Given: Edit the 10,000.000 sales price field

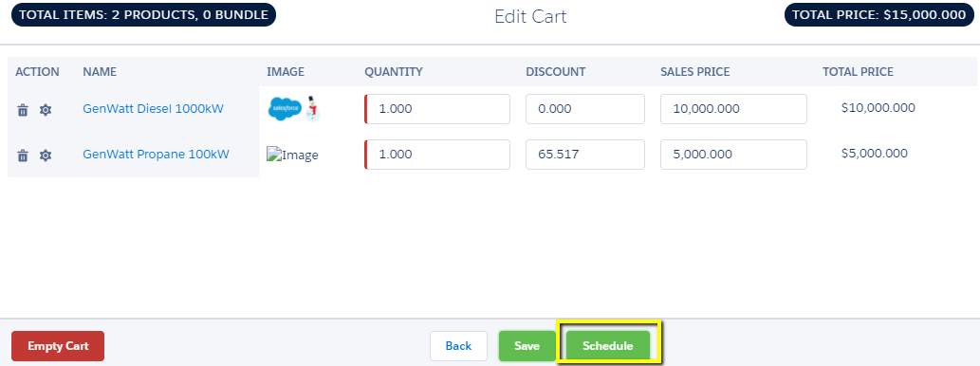Looking at the screenshot, I should pyautogui.click(x=733, y=109).
